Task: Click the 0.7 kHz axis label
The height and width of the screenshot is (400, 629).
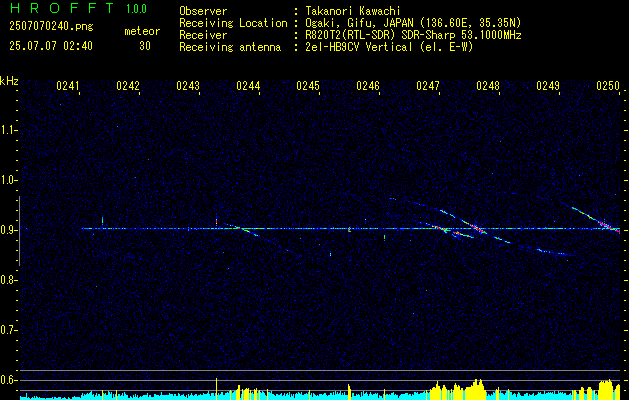Action: coord(7,330)
